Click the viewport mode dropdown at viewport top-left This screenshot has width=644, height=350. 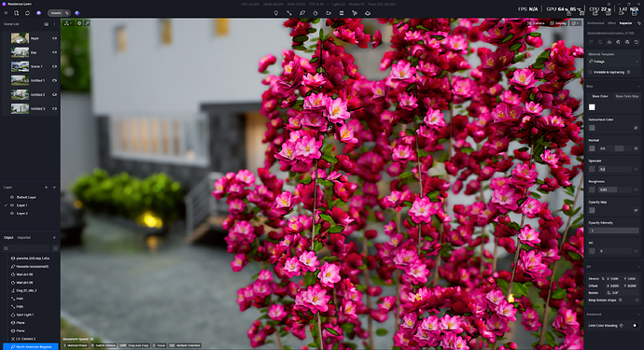68,23
